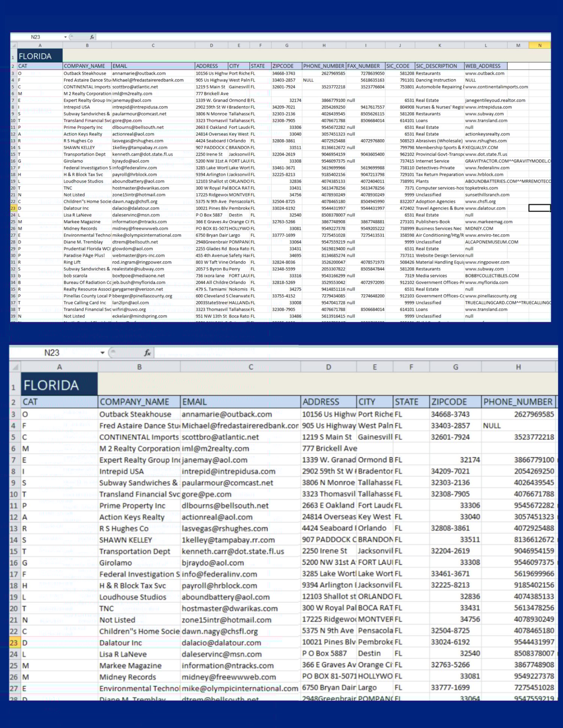Screen dimensions: 563x728
Task: Select the enlarged column G header above ZIPCODE
Action: [455, 367]
